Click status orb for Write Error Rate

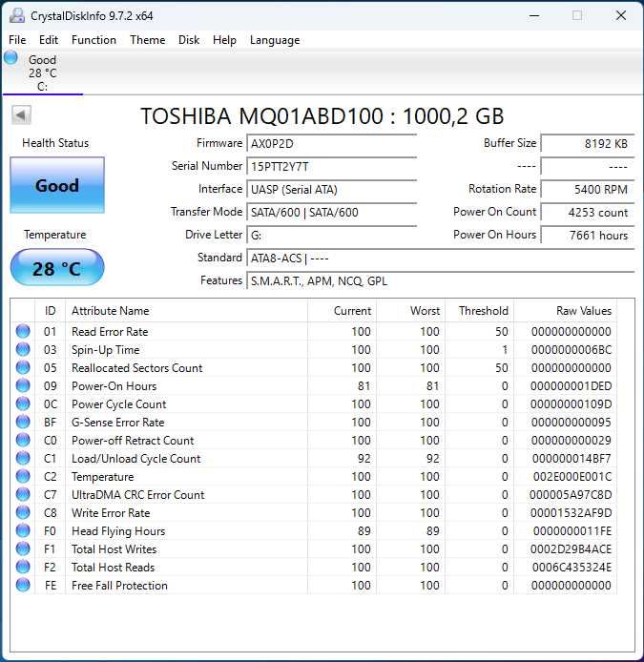coord(23,513)
